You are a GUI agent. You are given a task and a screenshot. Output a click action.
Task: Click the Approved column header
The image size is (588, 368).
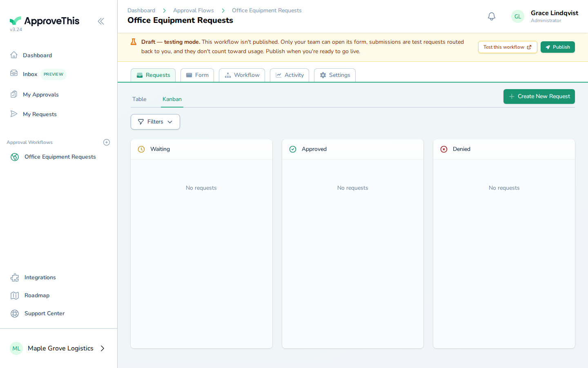pos(353,149)
